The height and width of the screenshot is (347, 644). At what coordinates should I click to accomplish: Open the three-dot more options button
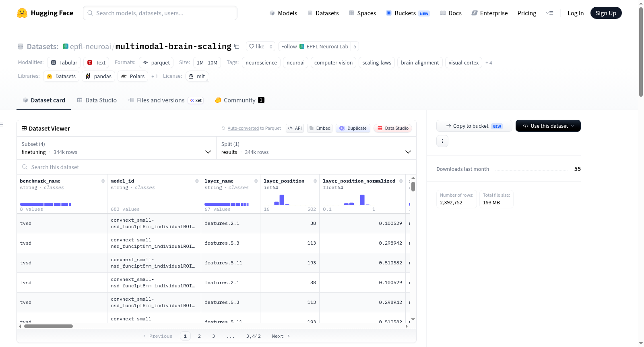pyautogui.click(x=442, y=141)
